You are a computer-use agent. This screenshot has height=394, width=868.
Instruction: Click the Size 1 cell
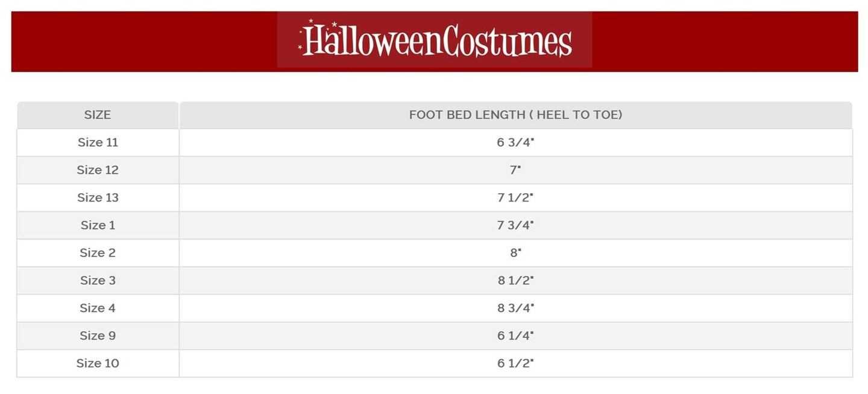[x=98, y=225]
